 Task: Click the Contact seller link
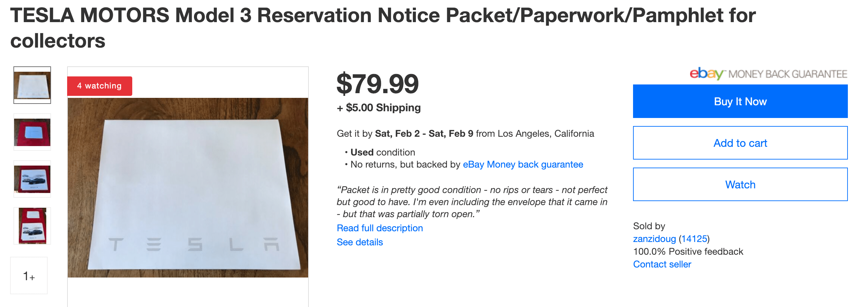coord(662,264)
